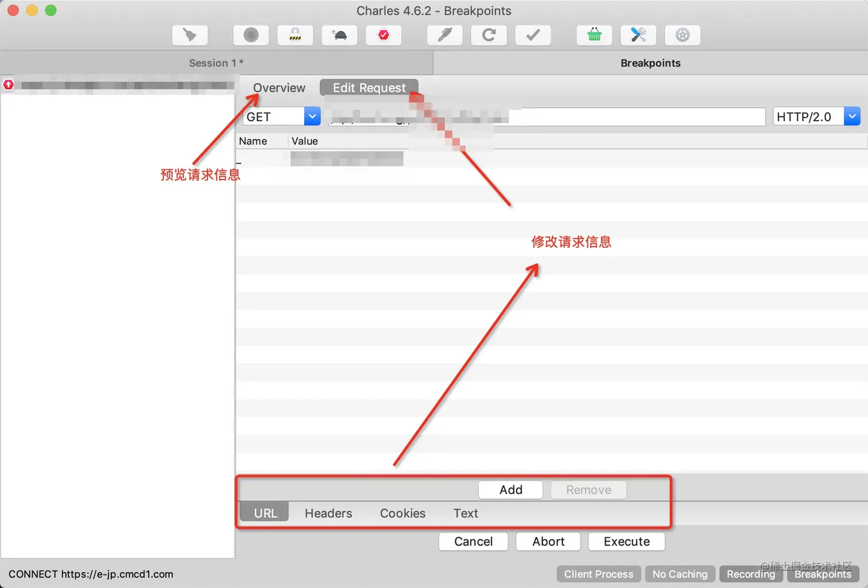This screenshot has width=868, height=588.
Task: Click the Cancel button
Action: pyautogui.click(x=473, y=542)
